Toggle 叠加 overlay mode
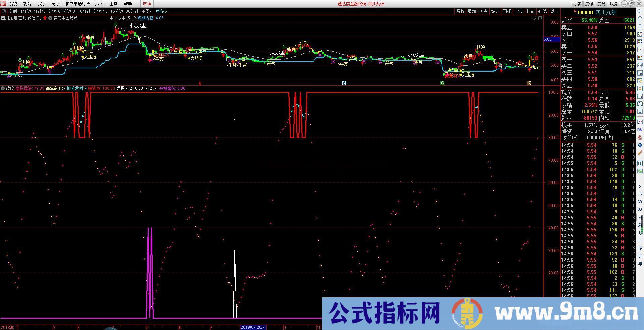Image resolution: width=644 pixels, height=330 pixels. tap(472, 11)
